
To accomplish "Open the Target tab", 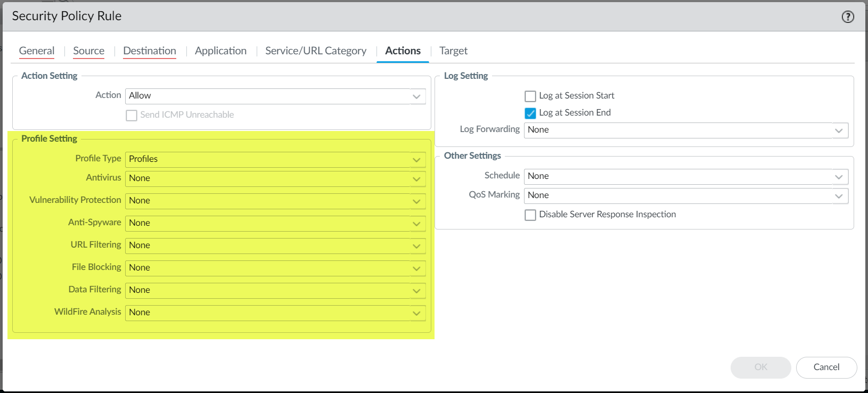I will coord(453,51).
